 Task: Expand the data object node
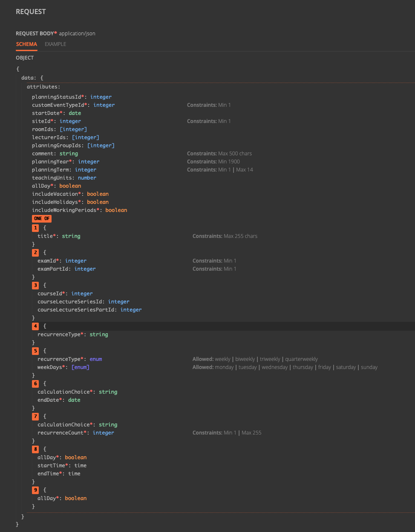coord(26,77)
